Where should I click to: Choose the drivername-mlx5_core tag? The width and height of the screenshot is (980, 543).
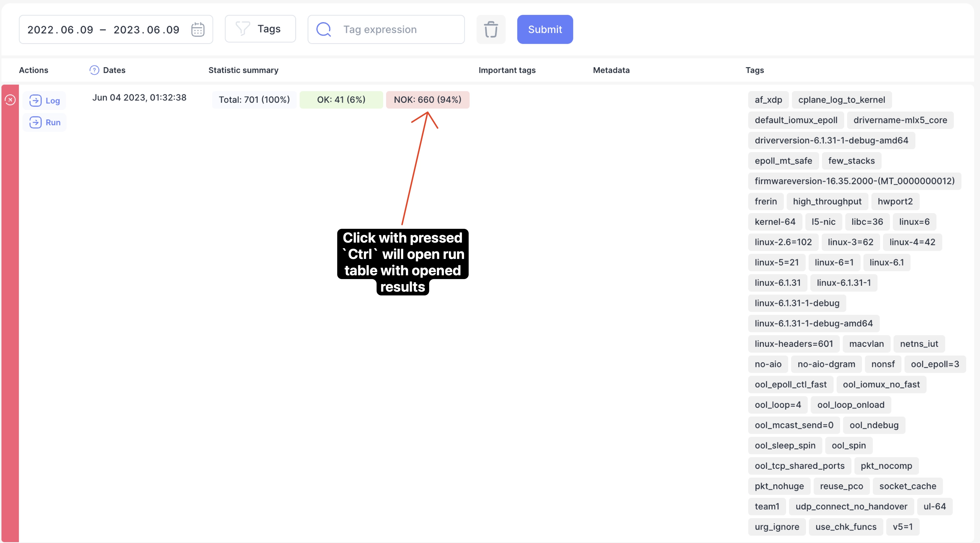[900, 120]
